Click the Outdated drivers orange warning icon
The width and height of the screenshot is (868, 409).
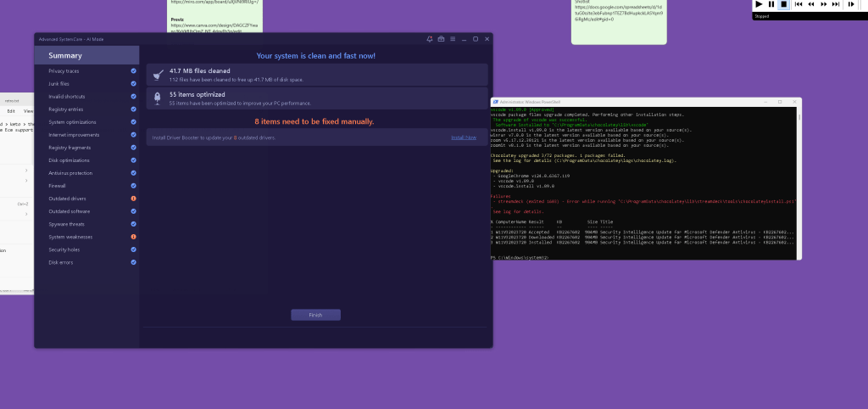click(x=133, y=199)
